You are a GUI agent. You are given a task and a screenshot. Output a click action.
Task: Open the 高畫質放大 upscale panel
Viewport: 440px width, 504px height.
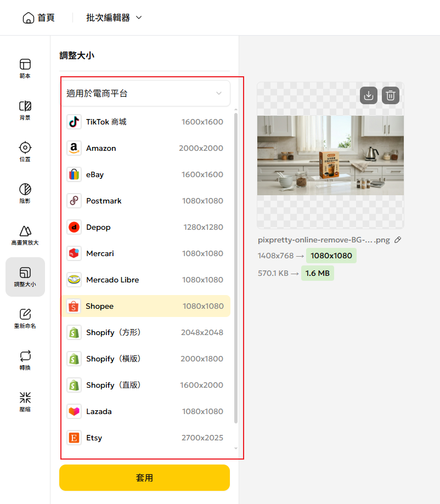pyautogui.click(x=25, y=235)
